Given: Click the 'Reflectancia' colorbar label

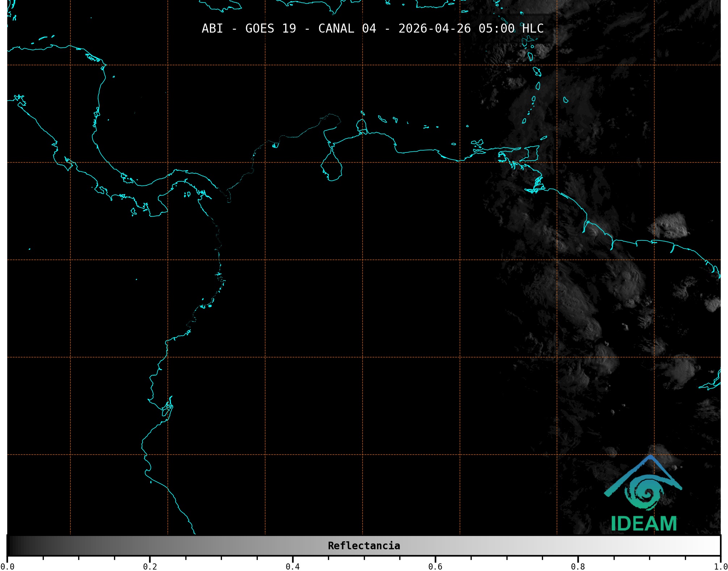Looking at the screenshot, I should click(x=364, y=546).
